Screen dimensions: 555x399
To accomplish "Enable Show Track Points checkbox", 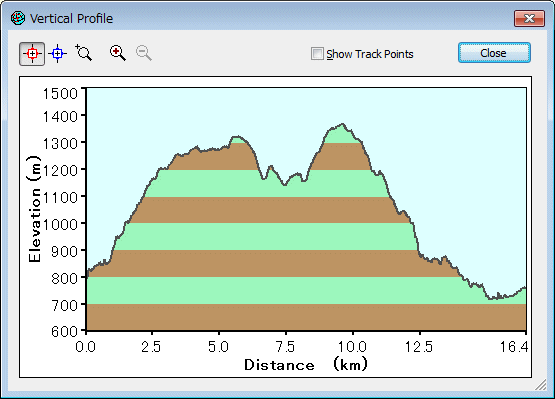I will coord(317,54).
